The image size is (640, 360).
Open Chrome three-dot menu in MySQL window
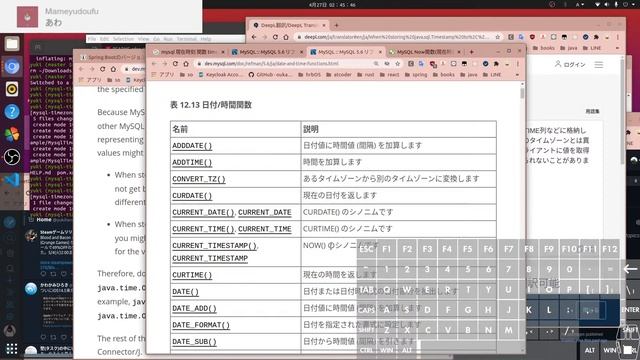pyautogui.click(x=518, y=64)
